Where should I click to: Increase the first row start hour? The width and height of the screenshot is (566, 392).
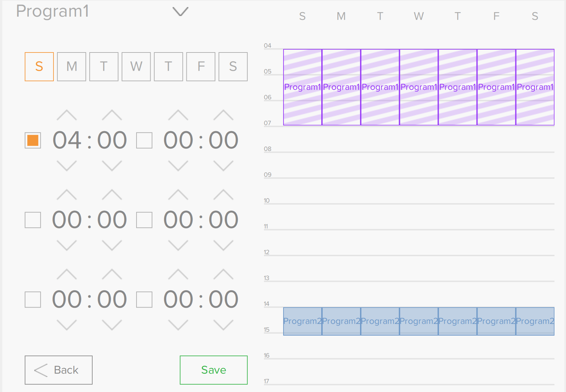pyautogui.click(x=67, y=115)
